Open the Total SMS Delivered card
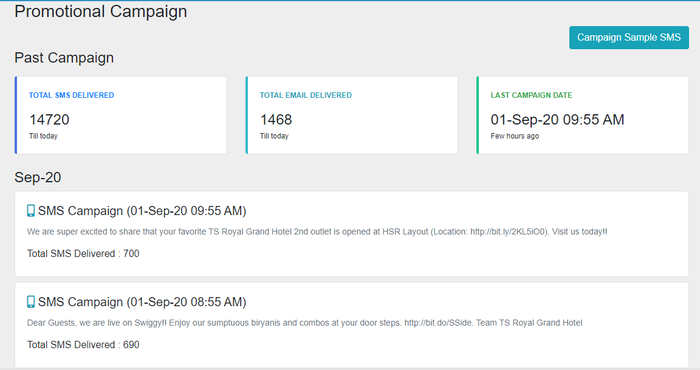Image resolution: width=700 pixels, height=370 pixels. [x=121, y=115]
